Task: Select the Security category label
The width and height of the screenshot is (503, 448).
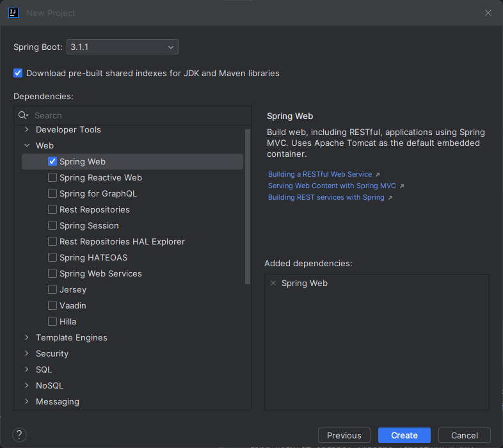Action: point(52,354)
